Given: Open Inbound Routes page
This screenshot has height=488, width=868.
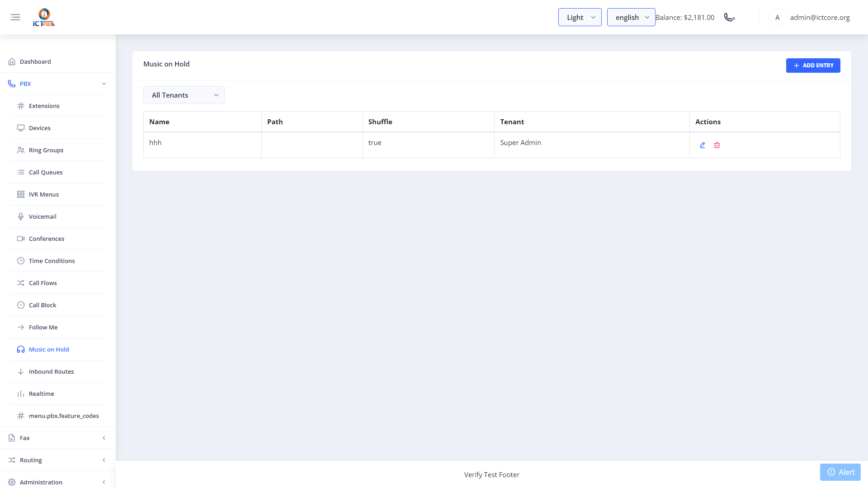Looking at the screenshot, I should tap(58, 371).
